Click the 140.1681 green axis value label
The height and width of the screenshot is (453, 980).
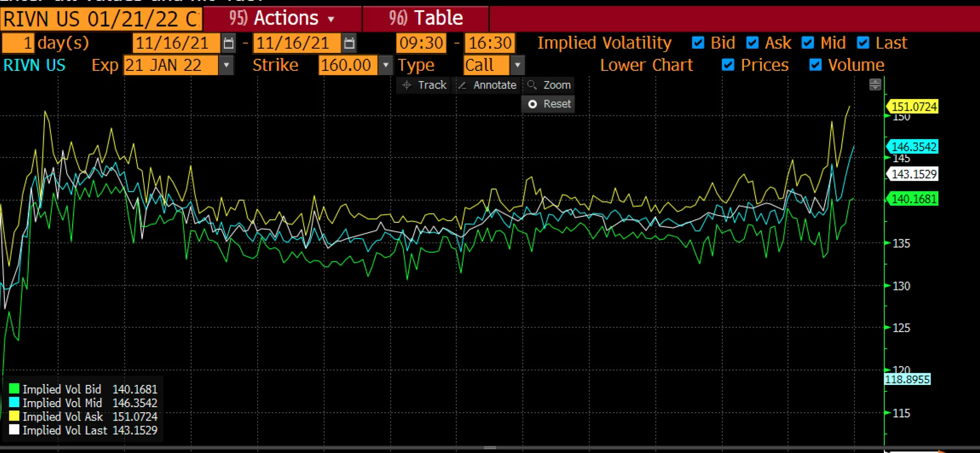click(x=912, y=199)
